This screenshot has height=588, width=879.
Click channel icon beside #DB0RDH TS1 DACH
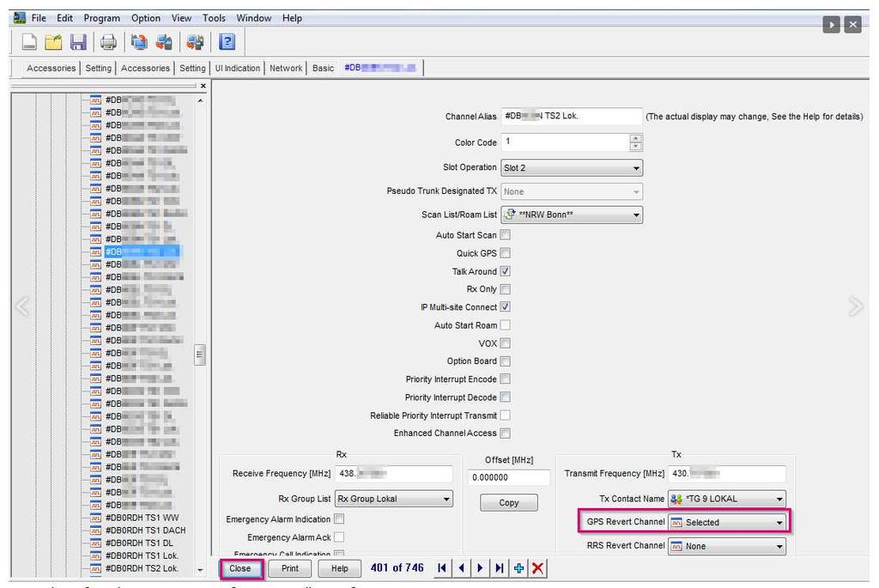(x=95, y=530)
